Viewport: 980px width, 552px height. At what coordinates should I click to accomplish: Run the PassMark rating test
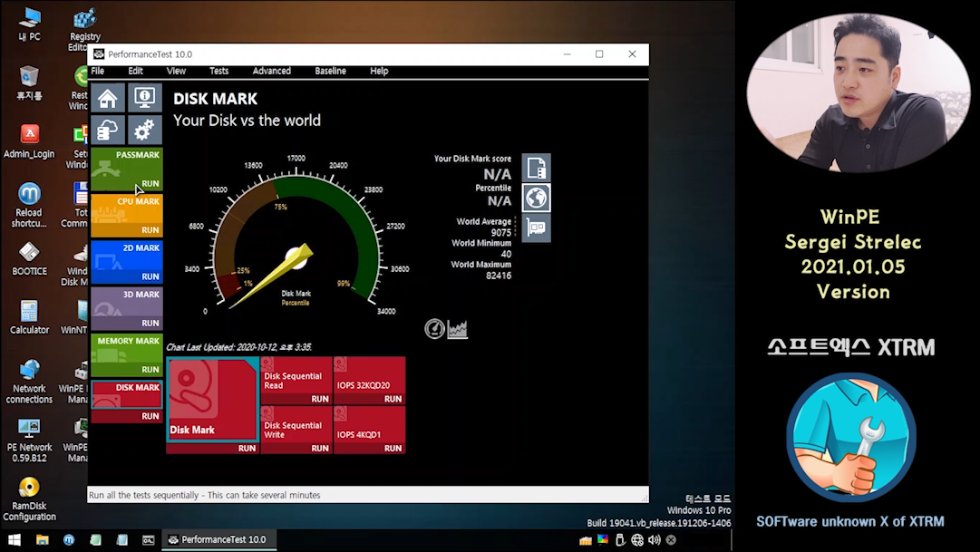150,183
